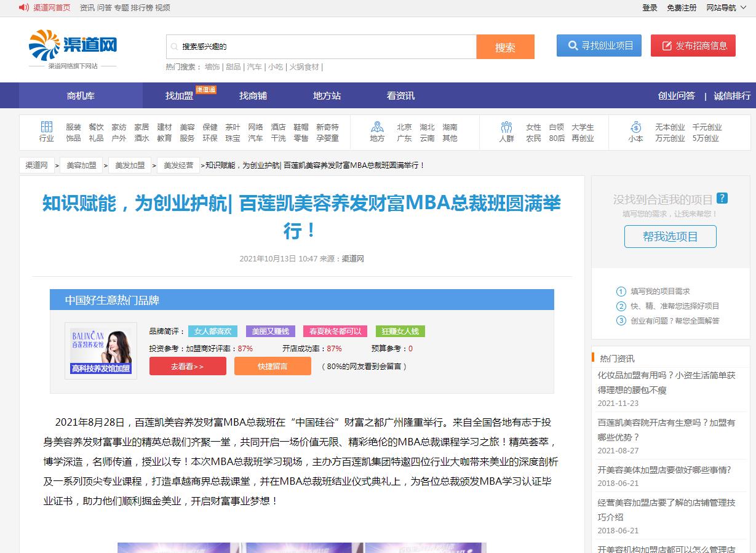Image resolution: width=756 pixels, height=553 pixels.
Task: Open the 找加盟 menu item
Action: coord(179,95)
